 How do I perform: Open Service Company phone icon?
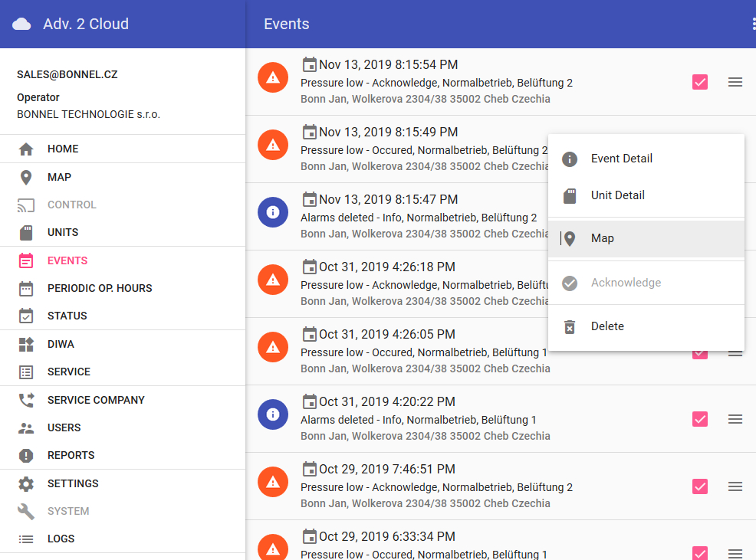click(26, 400)
